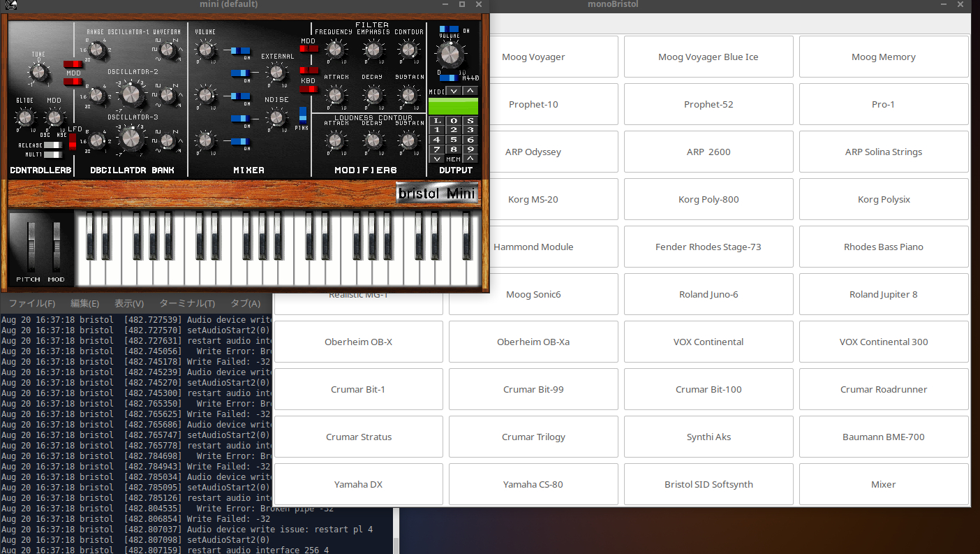Click the green memory display
Viewport: 980px width, 554px height.
pyautogui.click(x=453, y=106)
